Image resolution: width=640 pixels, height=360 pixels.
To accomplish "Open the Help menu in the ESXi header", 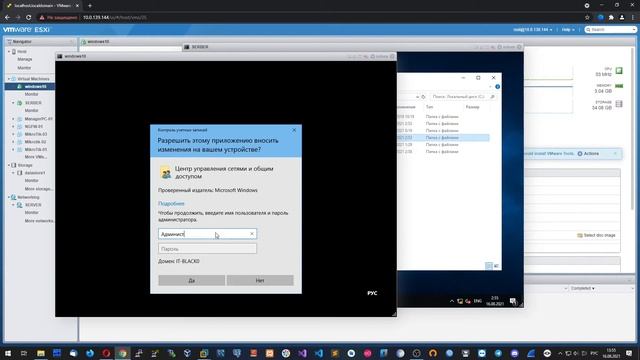I will tap(568, 30).
